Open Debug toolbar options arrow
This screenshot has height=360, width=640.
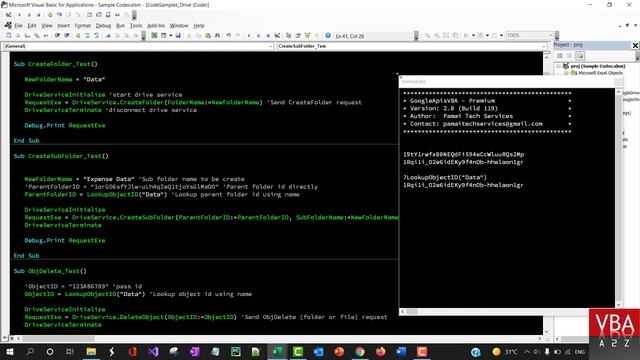pyautogui.click(x=134, y=16)
